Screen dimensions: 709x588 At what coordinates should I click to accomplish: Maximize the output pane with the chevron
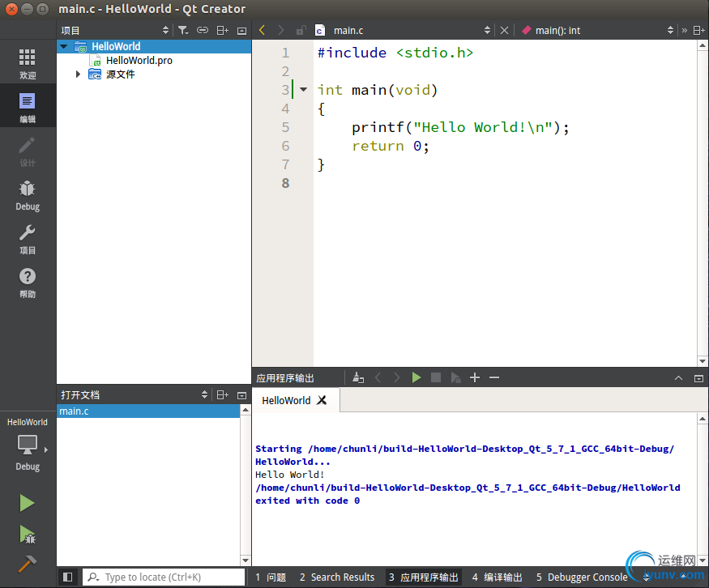679,378
